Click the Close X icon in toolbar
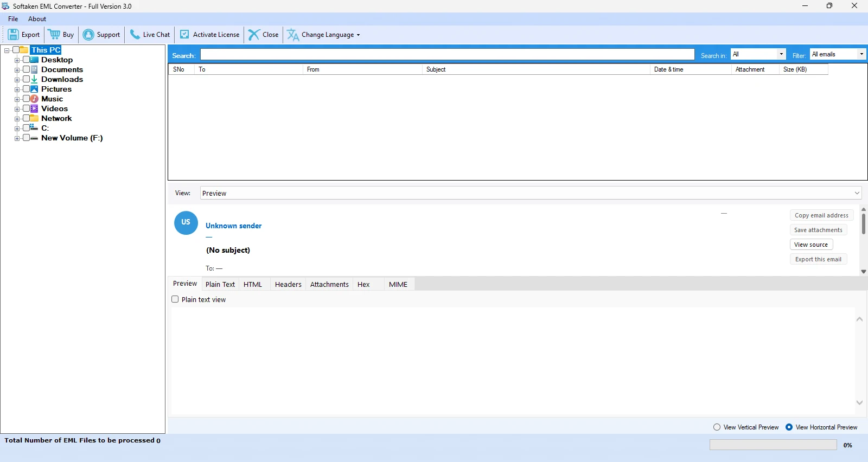Screen dimensions: 868x462 (x=254, y=35)
